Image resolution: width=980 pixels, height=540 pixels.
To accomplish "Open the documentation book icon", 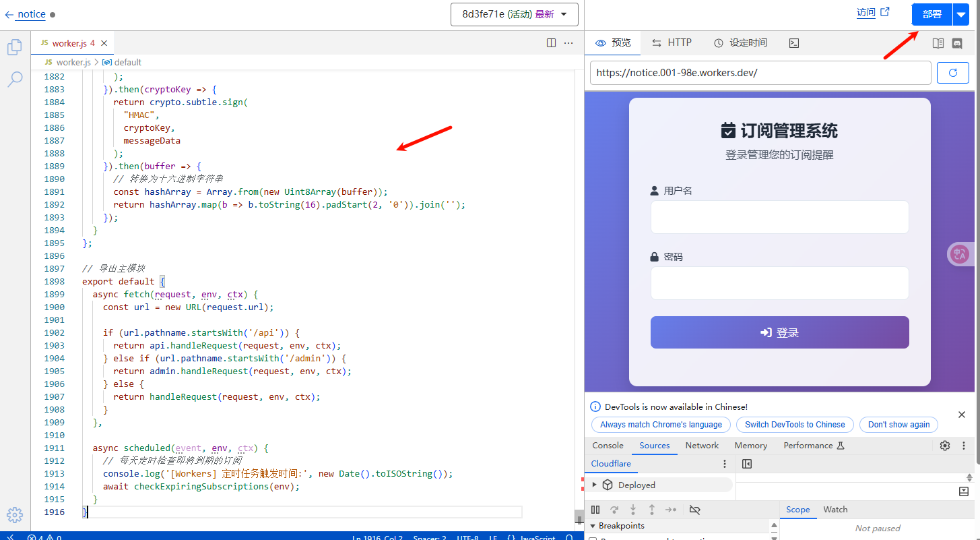I will click(938, 43).
